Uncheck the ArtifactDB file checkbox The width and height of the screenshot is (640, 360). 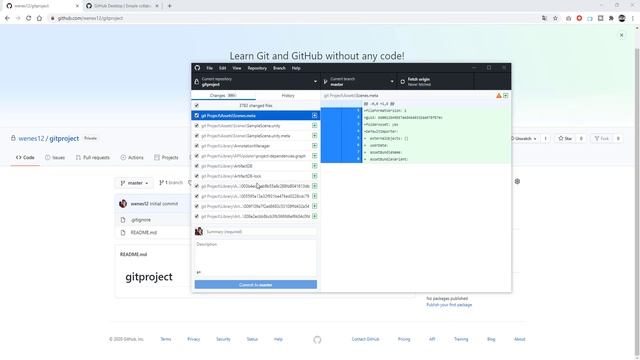tap(197, 166)
